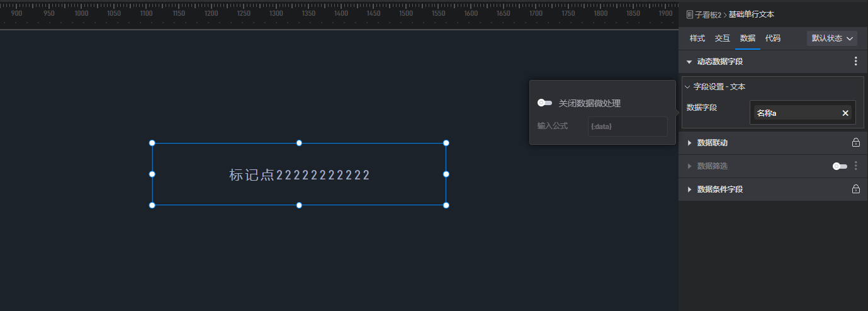Collapse the 字段设置 - 文本 group
Image resolution: width=868 pixels, height=311 pixels.
click(687, 87)
